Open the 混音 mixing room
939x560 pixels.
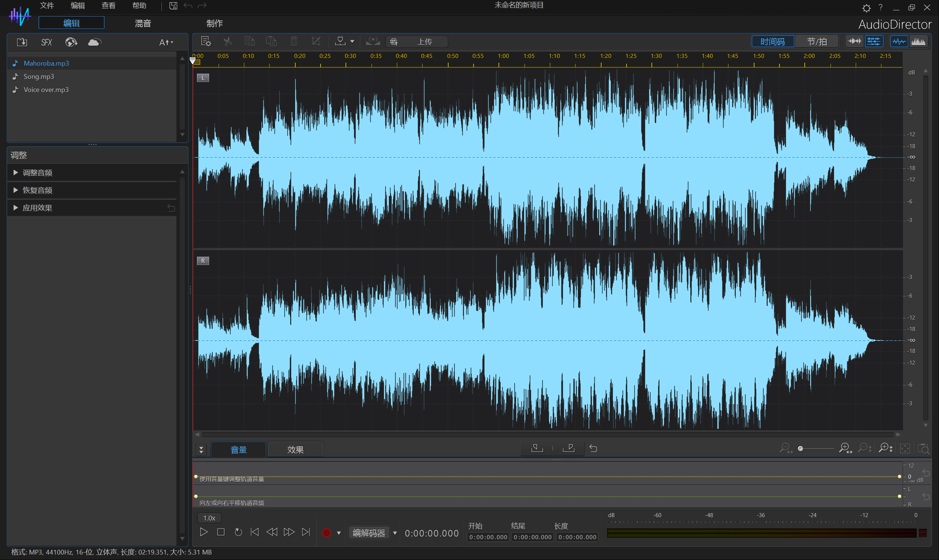pos(143,23)
